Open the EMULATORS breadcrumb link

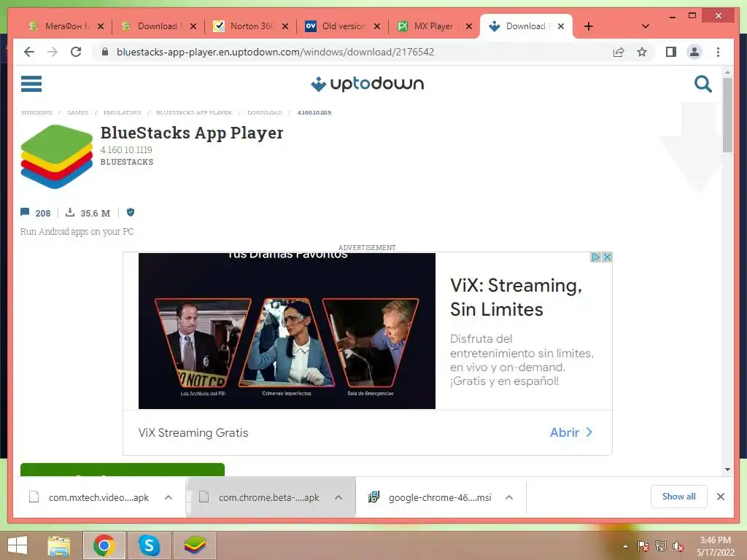click(x=123, y=113)
